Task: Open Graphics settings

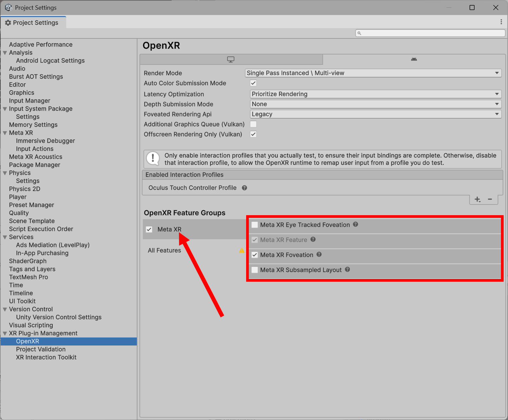Action: coord(21,93)
